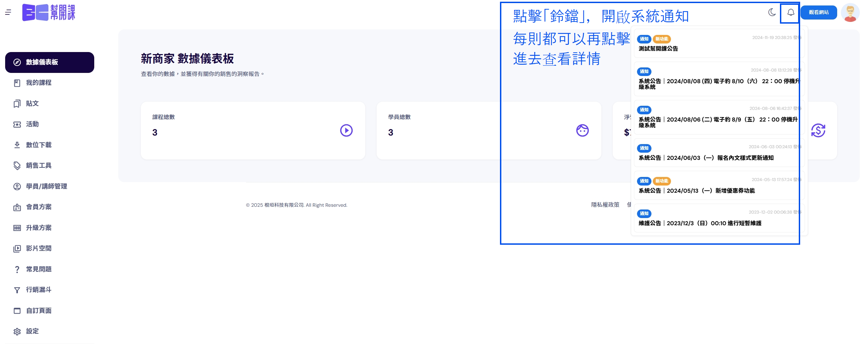Viewport: 868px width, 344px height.
Task: Click the 數位下載 download icon
Action: [17, 145]
